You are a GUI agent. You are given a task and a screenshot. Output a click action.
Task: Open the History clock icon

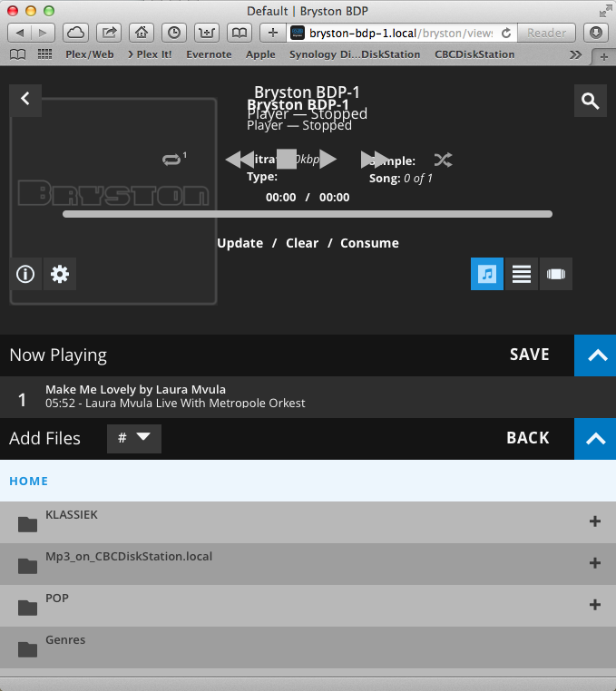[x=174, y=33]
